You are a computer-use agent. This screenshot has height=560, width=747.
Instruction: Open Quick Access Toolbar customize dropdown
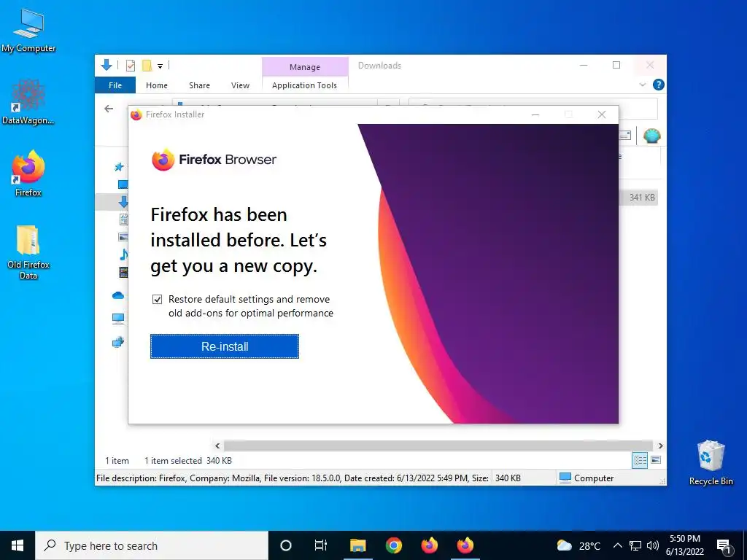(160, 66)
